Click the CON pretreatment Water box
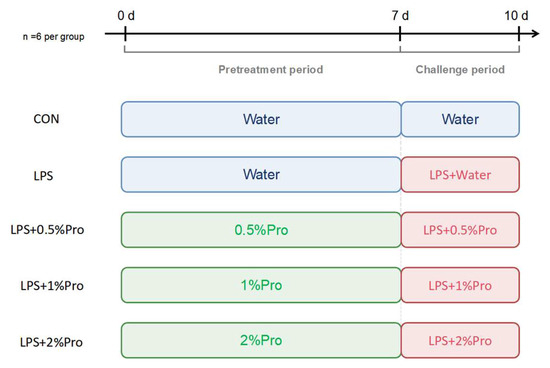The image size is (550, 368). click(x=261, y=119)
